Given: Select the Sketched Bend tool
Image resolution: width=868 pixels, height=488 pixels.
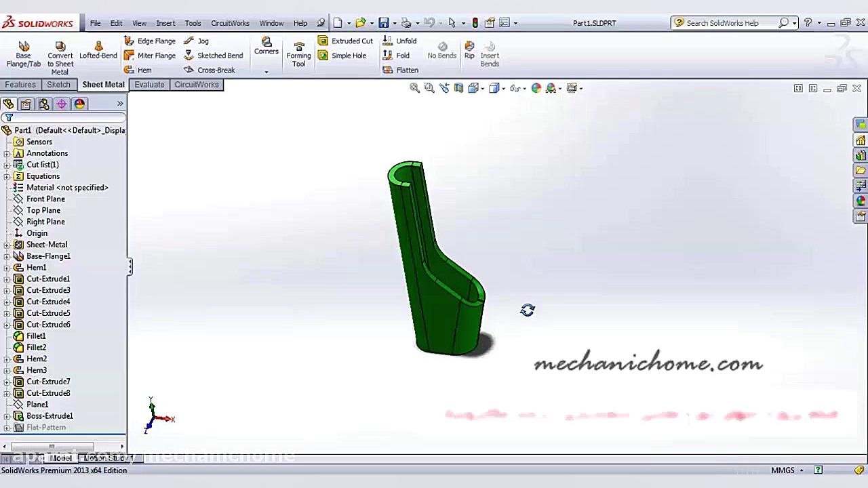Looking at the screenshot, I should (x=213, y=56).
